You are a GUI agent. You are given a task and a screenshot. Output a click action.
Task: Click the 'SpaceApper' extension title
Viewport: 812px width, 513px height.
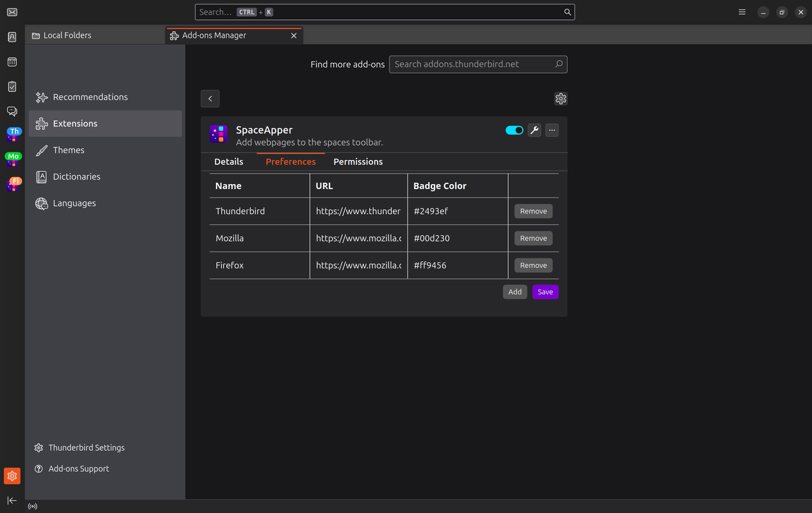click(x=264, y=130)
